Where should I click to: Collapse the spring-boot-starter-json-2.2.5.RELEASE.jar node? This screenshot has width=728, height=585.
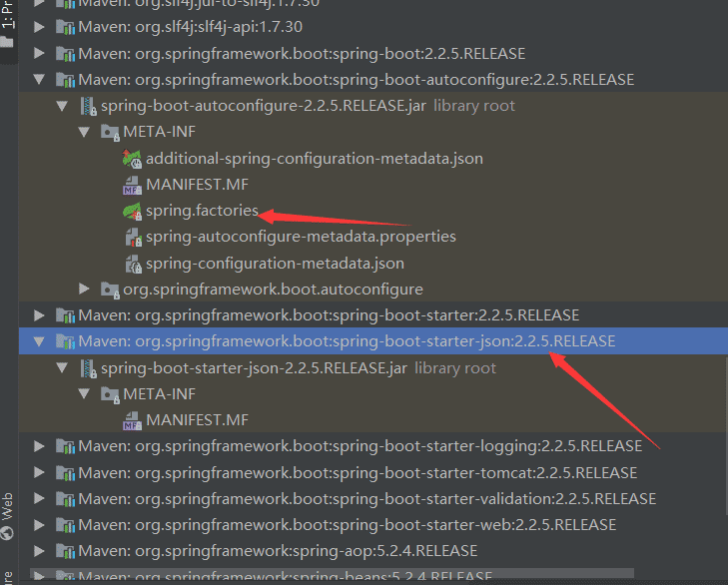click(62, 367)
